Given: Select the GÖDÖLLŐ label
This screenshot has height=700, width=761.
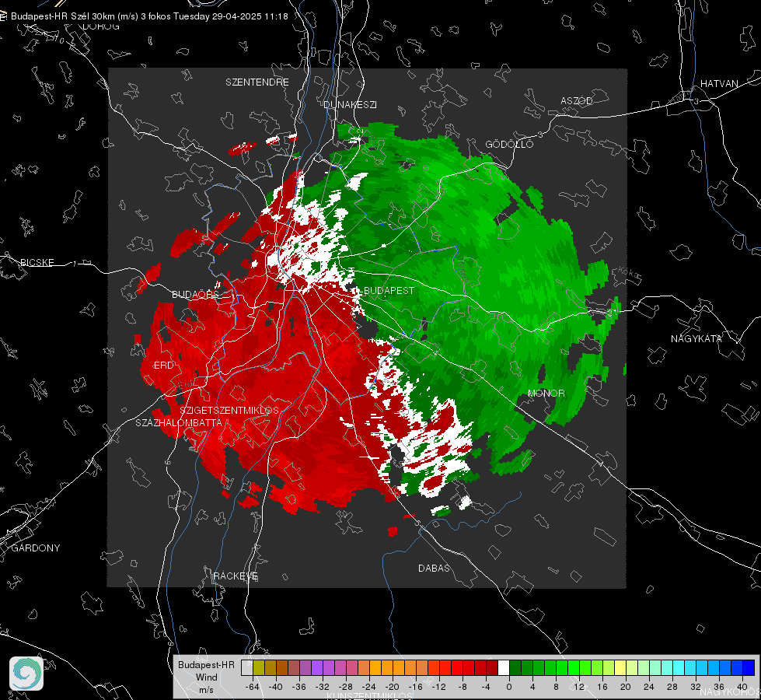Looking at the screenshot, I should point(509,144).
